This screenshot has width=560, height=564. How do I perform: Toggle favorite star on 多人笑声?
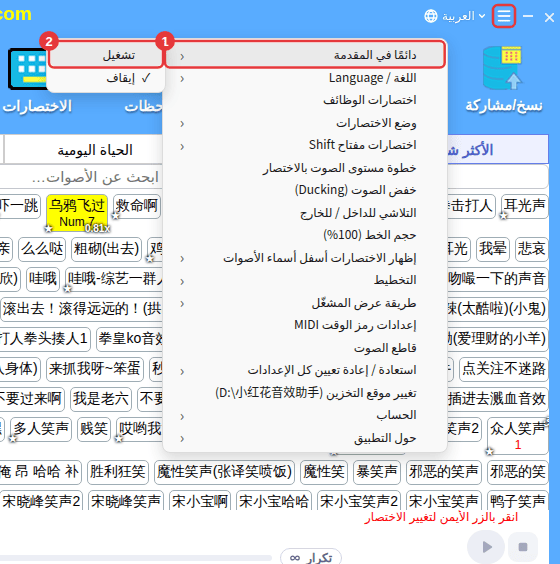click(13, 438)
